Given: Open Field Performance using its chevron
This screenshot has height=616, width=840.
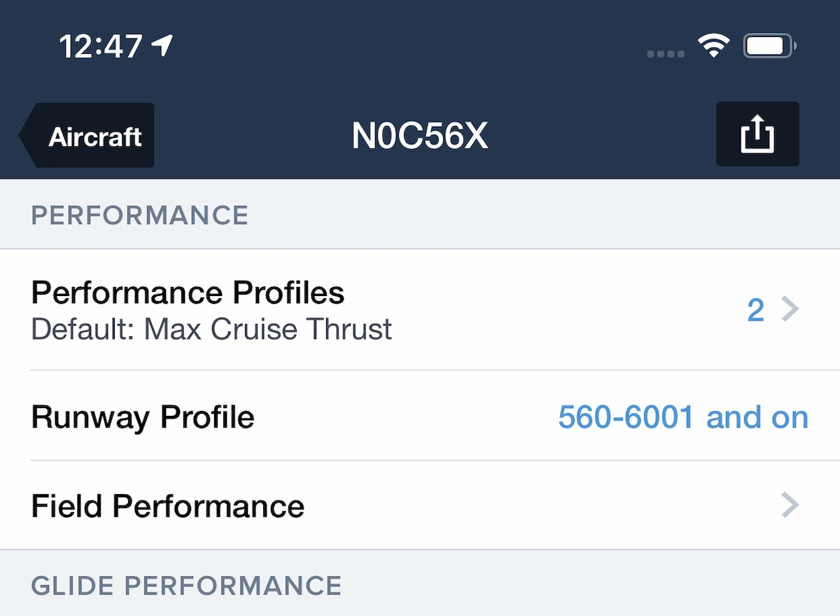Looking at the screenshot, I should coord(790,505).
